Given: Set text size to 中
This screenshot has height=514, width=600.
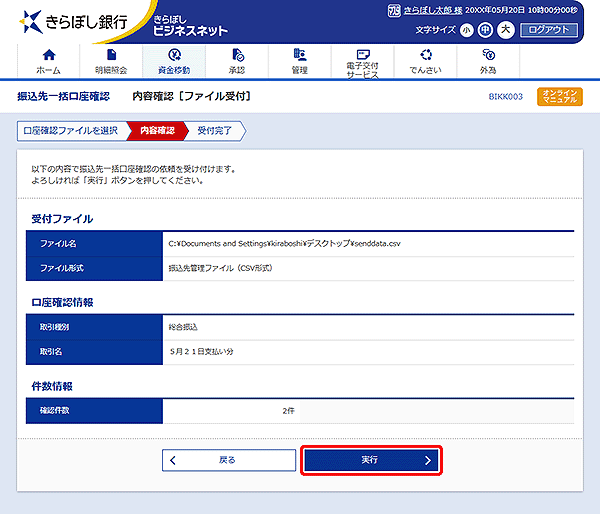Looking at the screenshot, I should (485, 30).
